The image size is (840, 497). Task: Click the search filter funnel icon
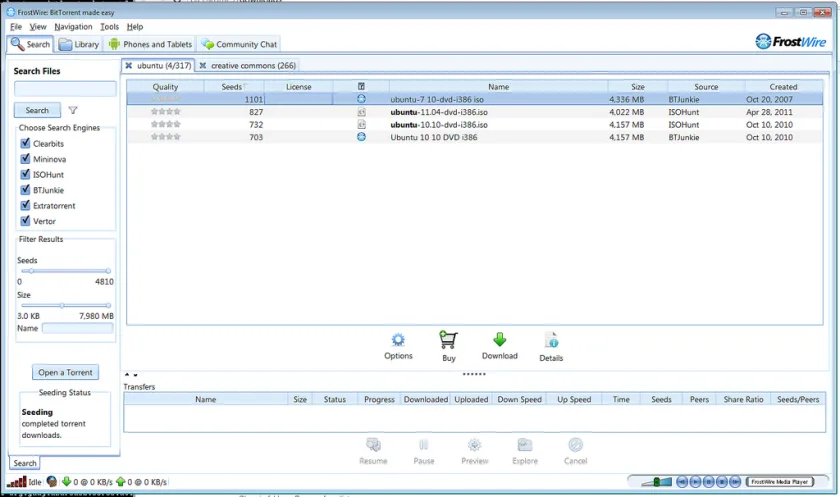[73, 110]
